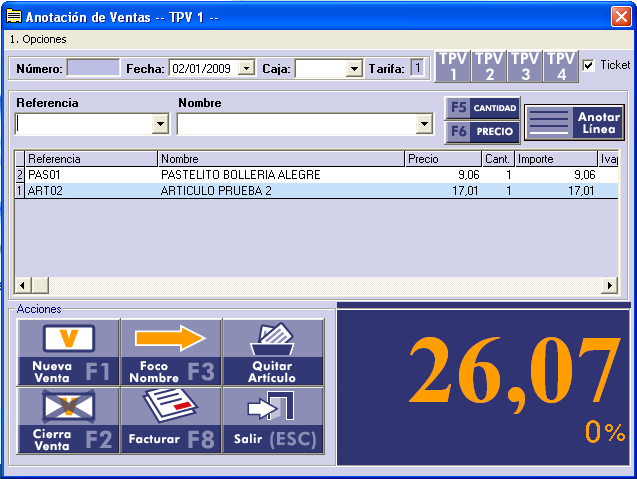This screenshot has height=479, width=637.
Task: Expand the Nombre combo box list
Action: 424,124
